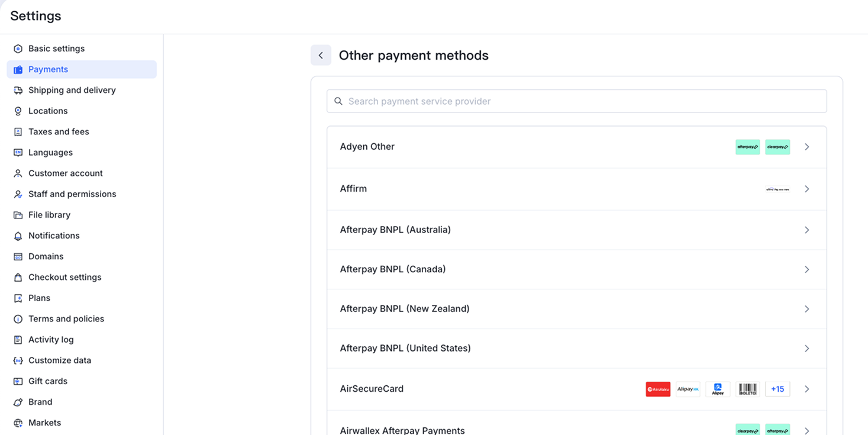The height and width of the screenshot is (435, 868).
Task: Show the +15 more payment methods badge
Action: (777, 389)
